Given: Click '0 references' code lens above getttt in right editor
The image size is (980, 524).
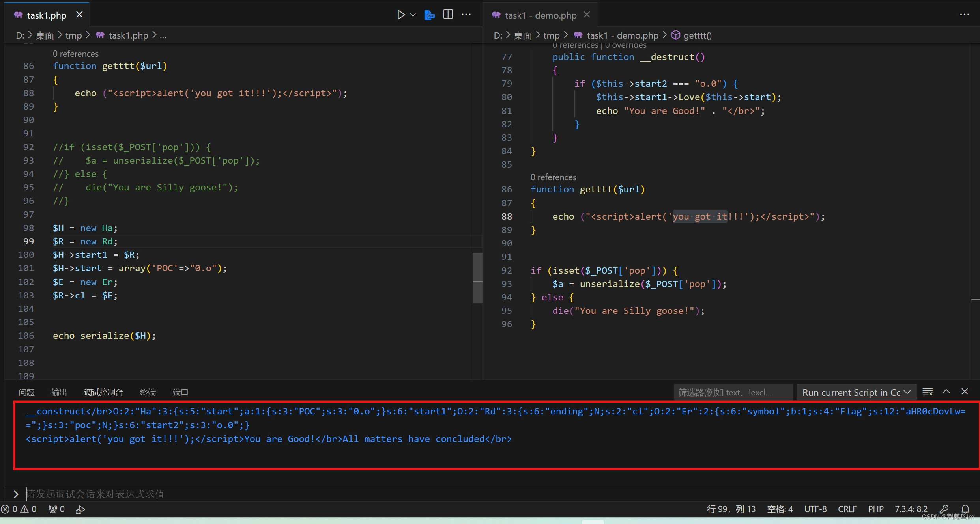Looking at the screenshot, I should click(x=553, y=177).
